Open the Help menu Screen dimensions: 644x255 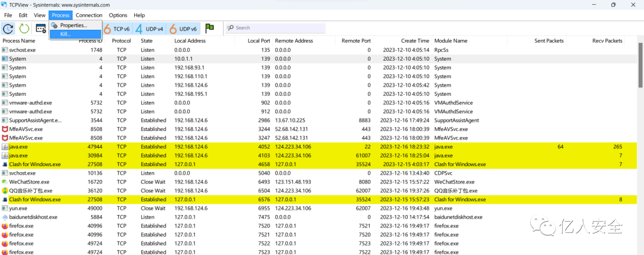click(139, 15)
